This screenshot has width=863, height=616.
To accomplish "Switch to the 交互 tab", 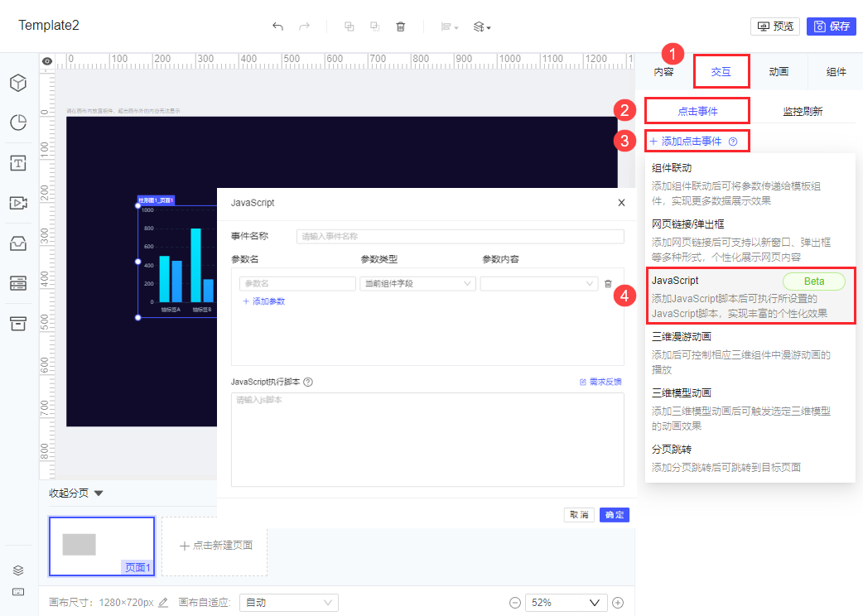I will pyautogui.click(x=721, y=72).
